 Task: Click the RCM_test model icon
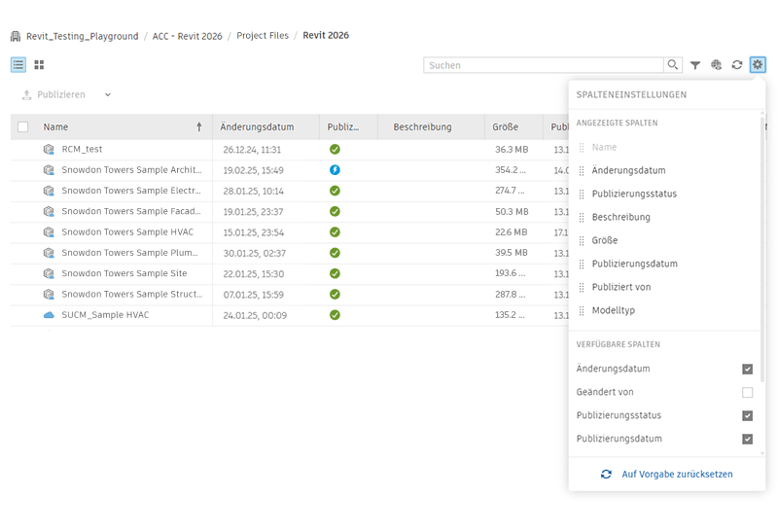49,150
